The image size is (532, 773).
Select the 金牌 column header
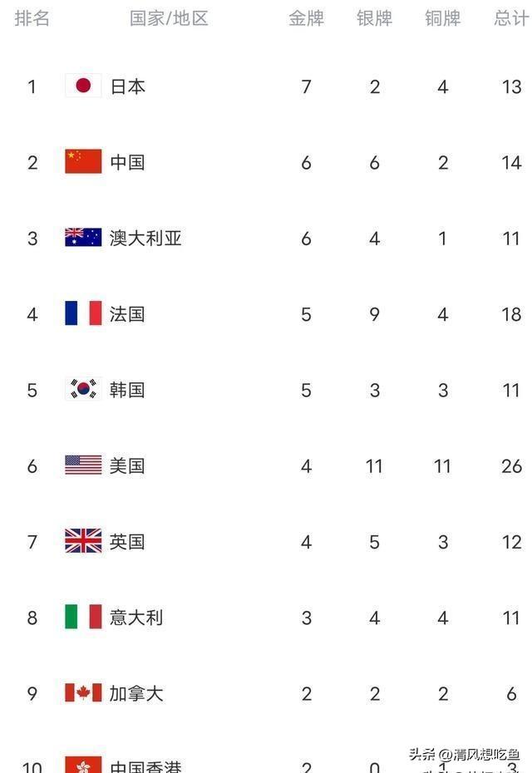(x=306, y=18)
